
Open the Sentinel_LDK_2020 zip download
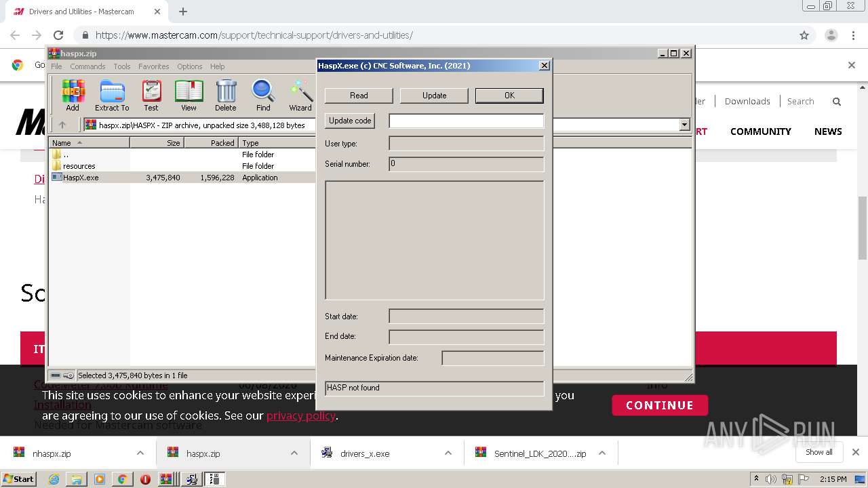(x=531, y=453)
